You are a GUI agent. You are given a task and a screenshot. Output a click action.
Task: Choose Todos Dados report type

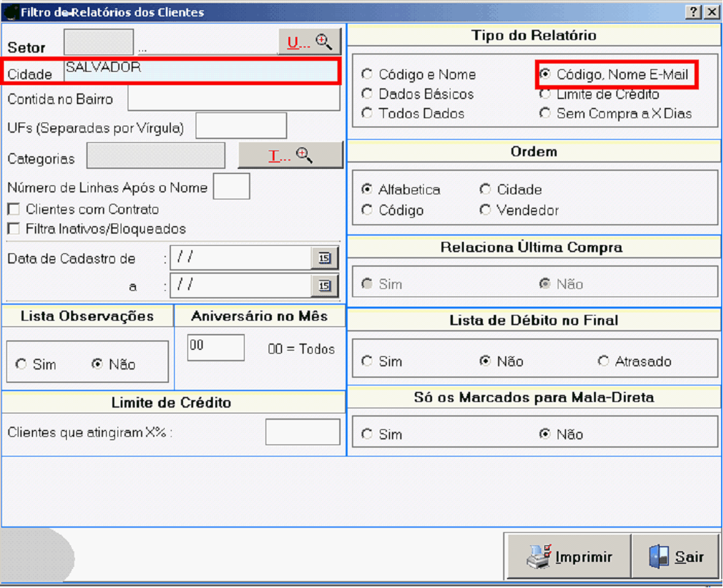367,114
